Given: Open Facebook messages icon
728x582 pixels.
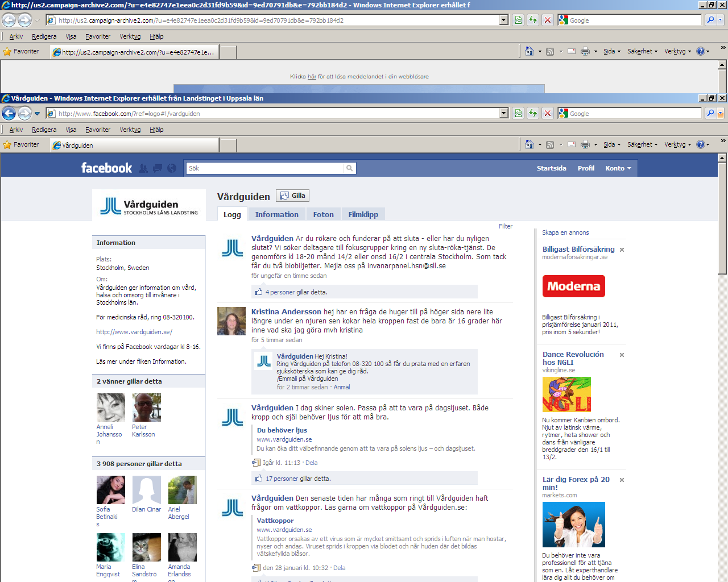Looking at the screenshot, I should (x=158, y=168).
